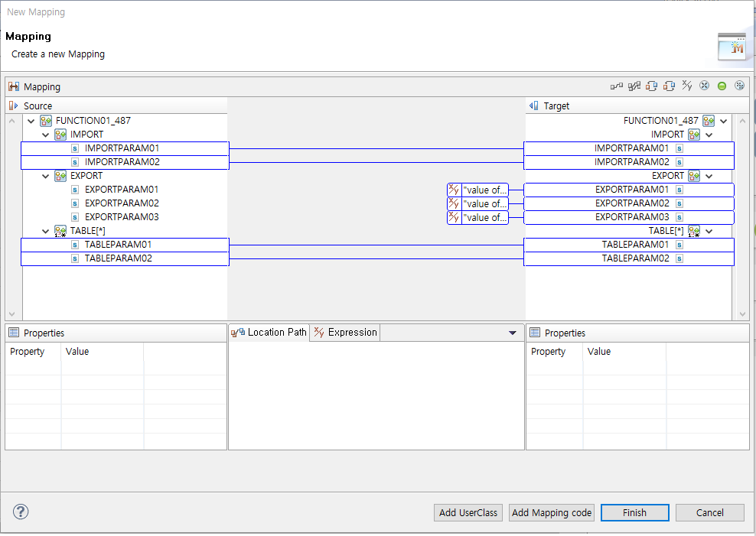This screenshot has height=536, width=756.
Task: Click the expression icon on EXPORTPARAM01 mapping box
Action: 453,190
